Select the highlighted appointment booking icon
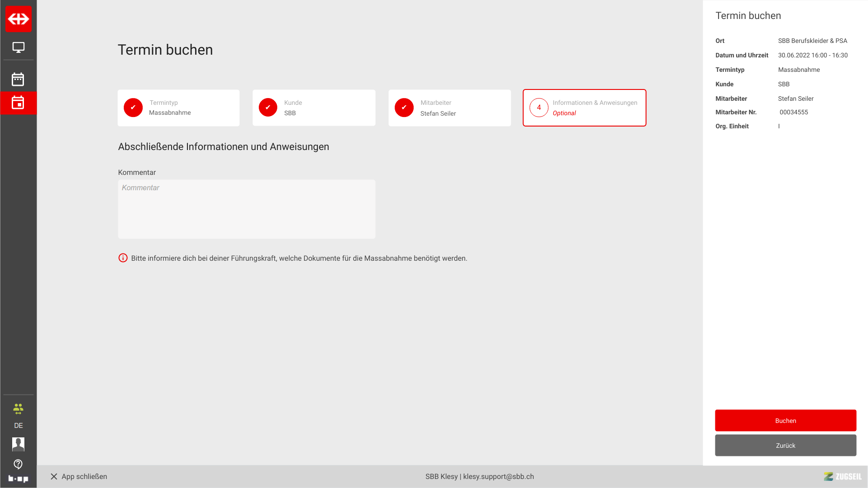This screenshot has width=868, height=488. pos(18,103)
